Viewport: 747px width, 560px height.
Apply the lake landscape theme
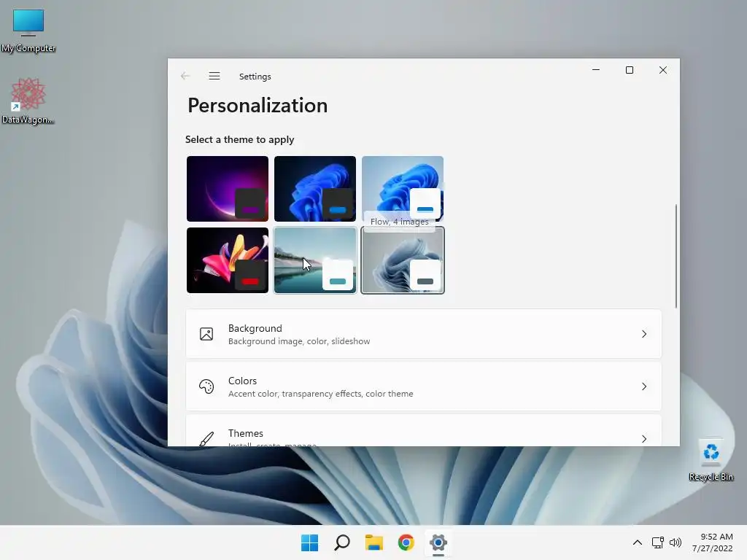[x=315, y=260]
